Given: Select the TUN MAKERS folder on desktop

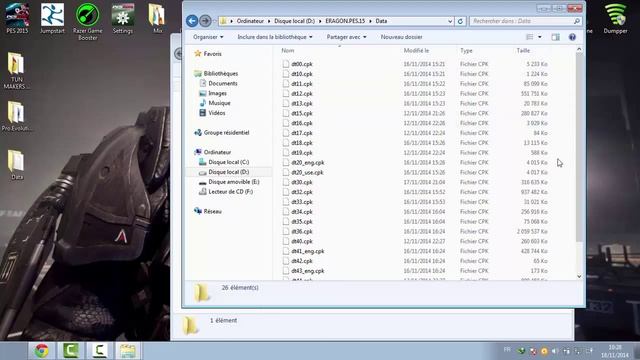Looking at the screenshot, I should [16, 71].
